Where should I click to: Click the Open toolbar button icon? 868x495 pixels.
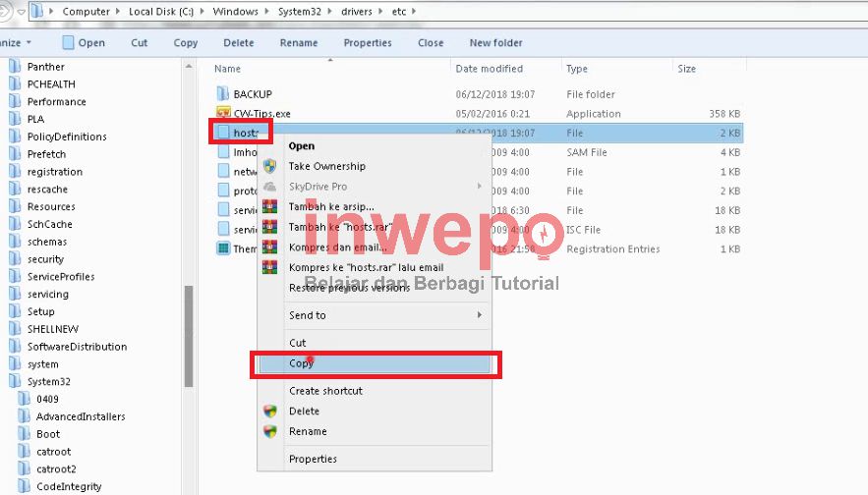point(68,42)
